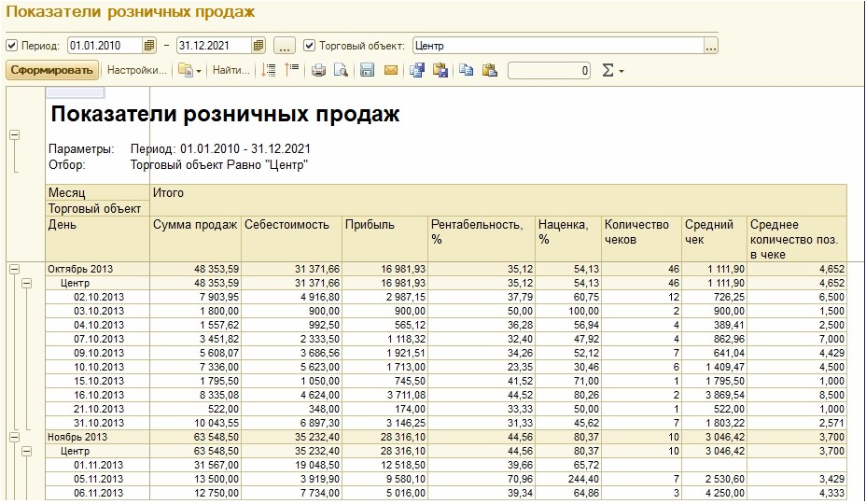The height and width of the screenshot is (504, 866).
Task: Click the date cell 16.10.2013
Action: click(99, 395)
